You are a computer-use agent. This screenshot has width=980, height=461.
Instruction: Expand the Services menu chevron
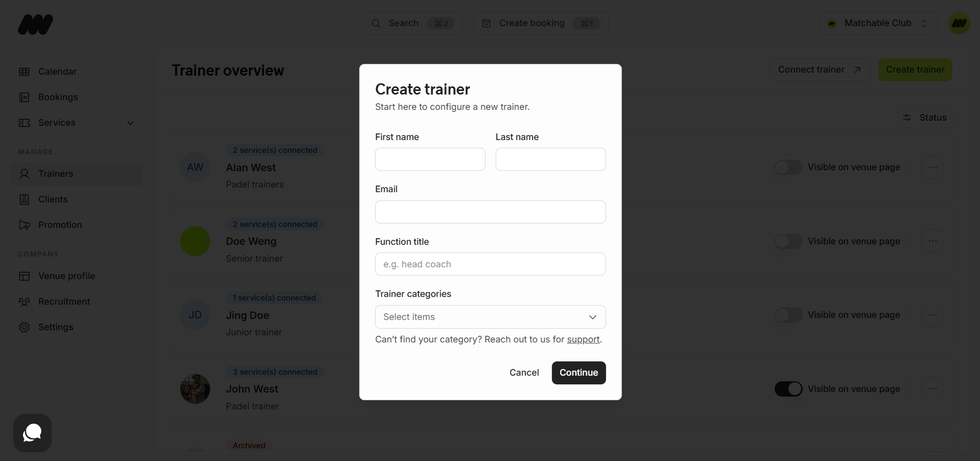click(130, 123)
